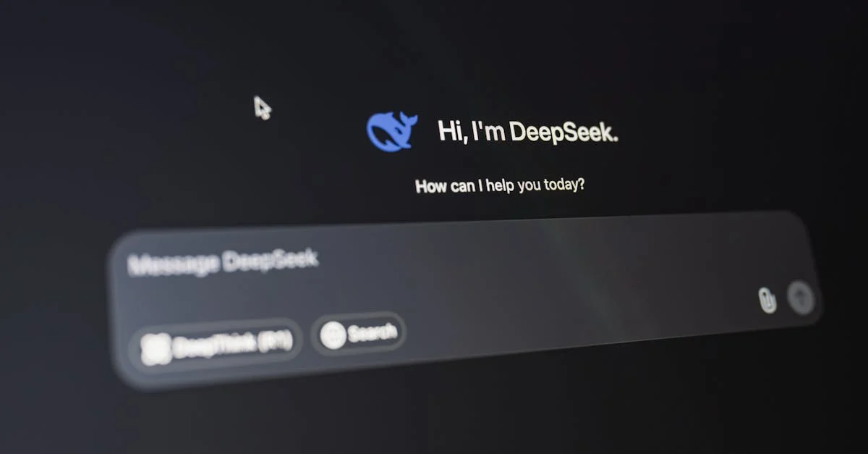Attach a file using the paperclip icon
868x454 pixels.
click(x=767, y=300)
